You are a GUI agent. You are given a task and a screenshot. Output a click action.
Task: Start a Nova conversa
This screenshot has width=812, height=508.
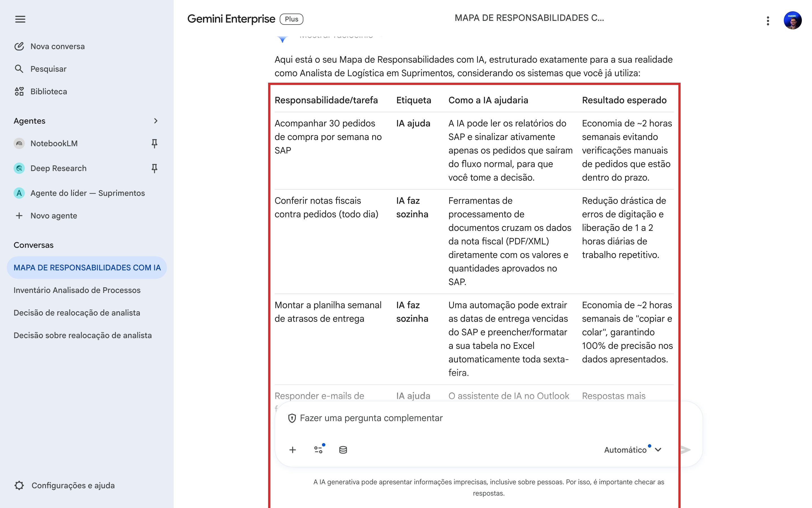(x=87, y=46)
